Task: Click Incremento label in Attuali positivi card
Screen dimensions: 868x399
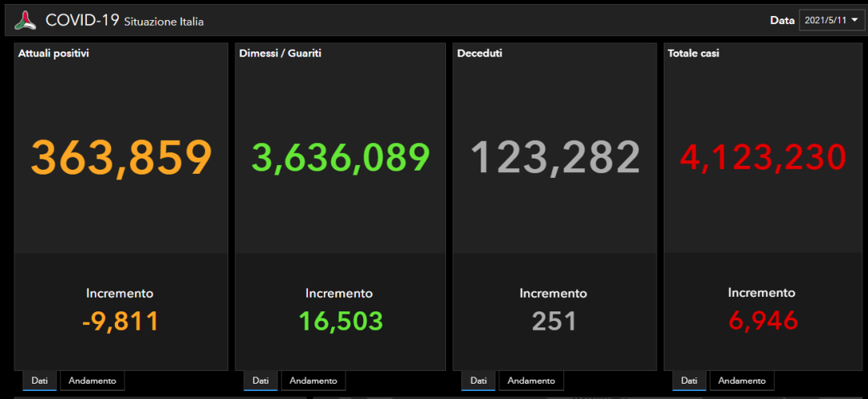Action: tap(120, 293)
